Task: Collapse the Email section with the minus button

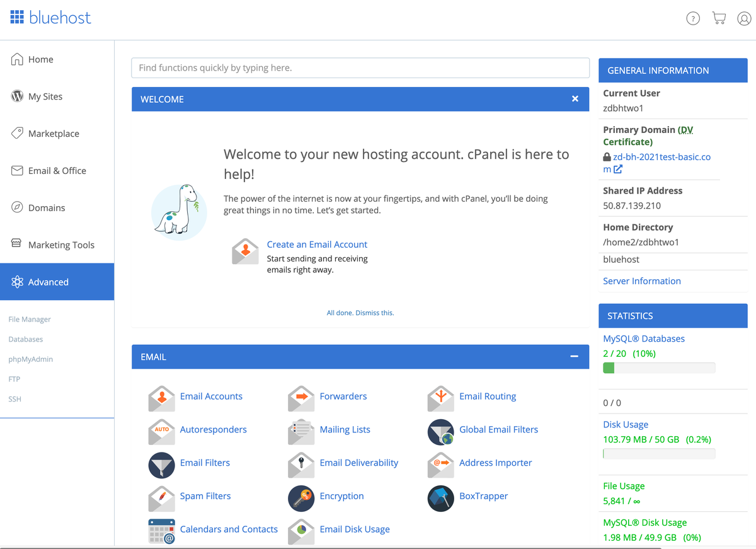Action: [x=574, y=357]
